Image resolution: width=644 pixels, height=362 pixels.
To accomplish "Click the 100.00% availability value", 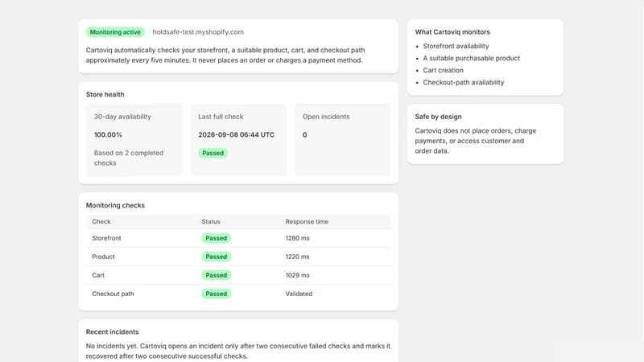I will click(108, 134).
